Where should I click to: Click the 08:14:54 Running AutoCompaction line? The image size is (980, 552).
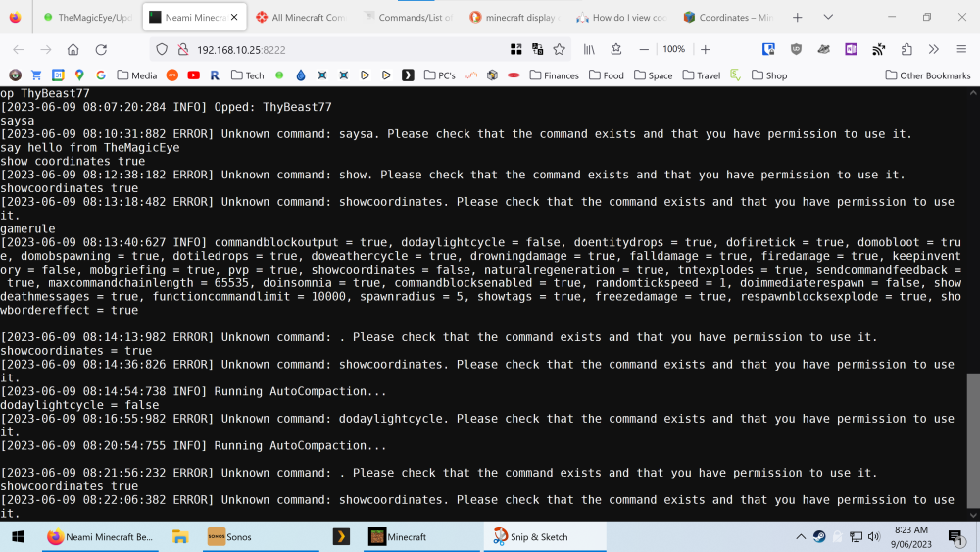pos(193,391)
